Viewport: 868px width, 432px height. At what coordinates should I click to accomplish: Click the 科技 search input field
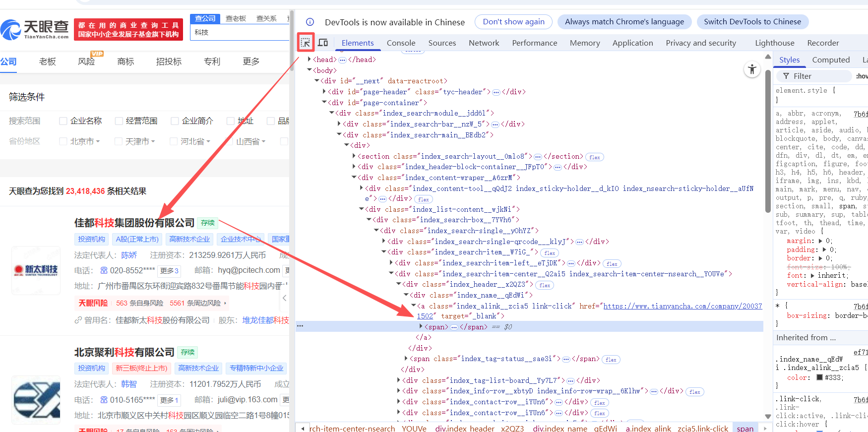[241, 32]
